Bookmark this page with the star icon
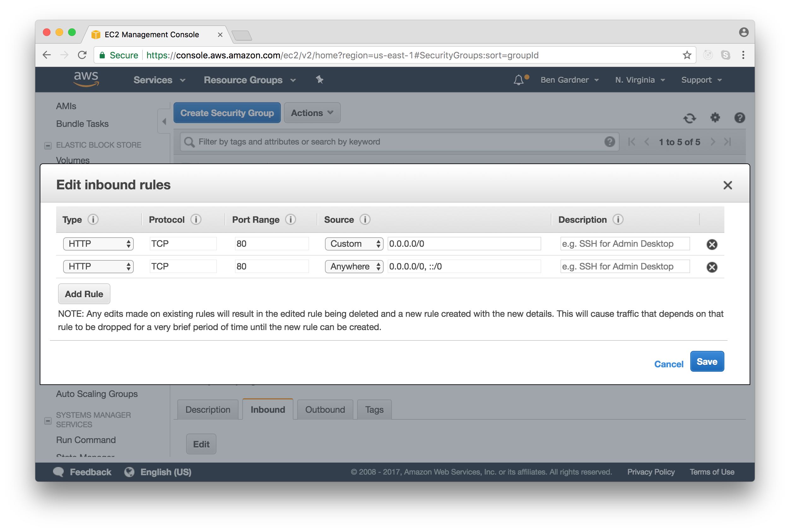This screenshot has height=532, width=790. (x=687, y=55)
